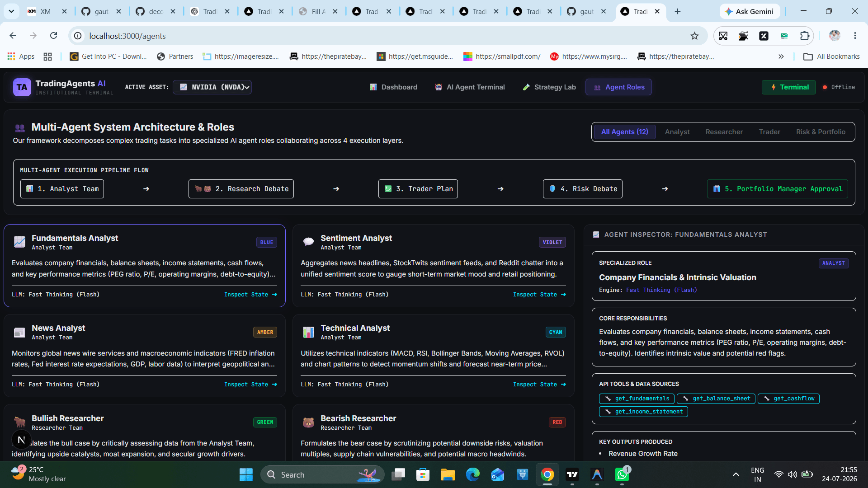868x488 pixels.
Task: Click the round N overlay button
Action: [x=21, y=439]
